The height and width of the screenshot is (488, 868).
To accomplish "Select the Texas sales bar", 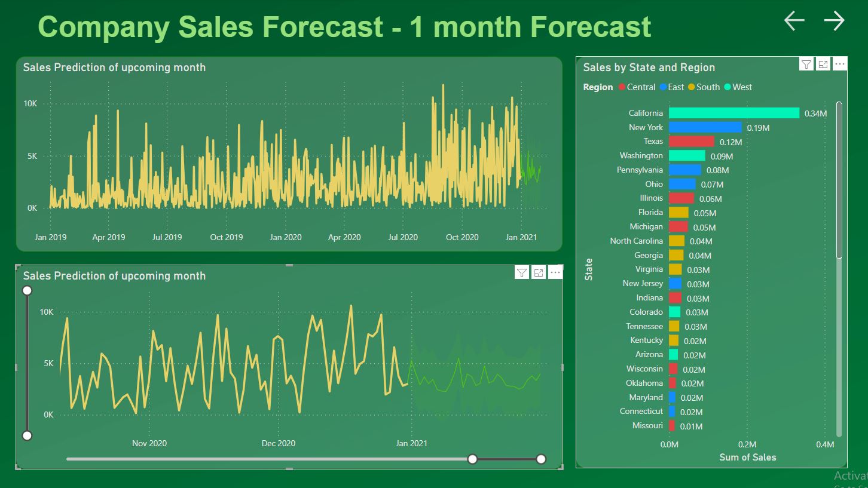I will [692, 141].
